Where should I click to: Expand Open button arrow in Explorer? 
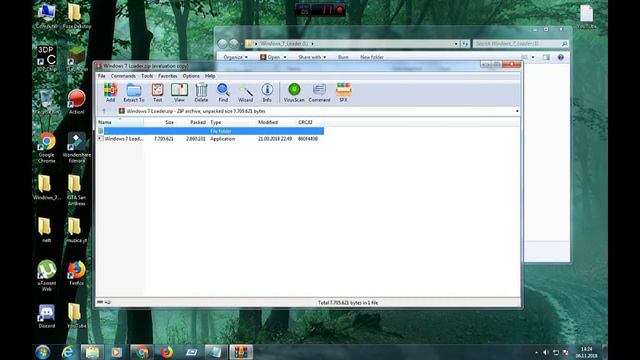[x=285, y=57]
